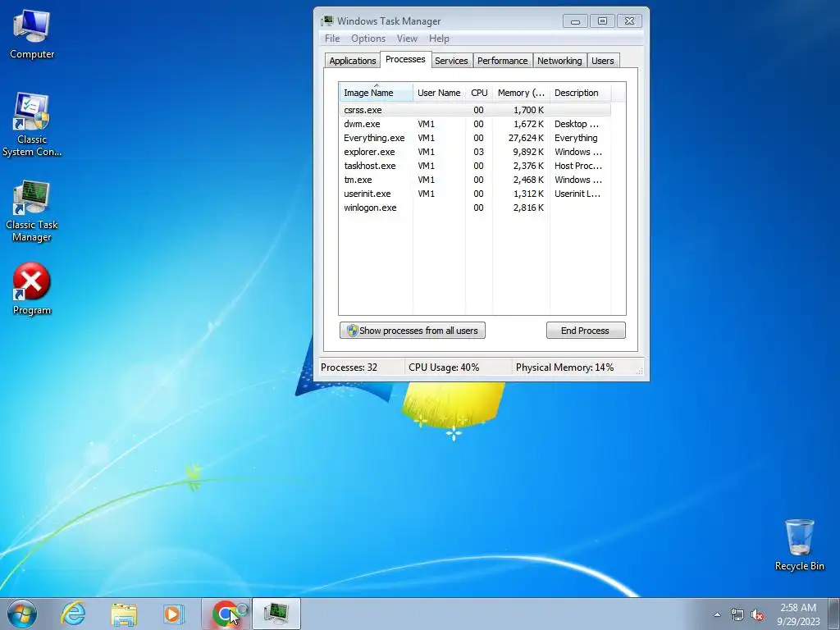Close the Windows Task Manager window

tap(629, 21)
